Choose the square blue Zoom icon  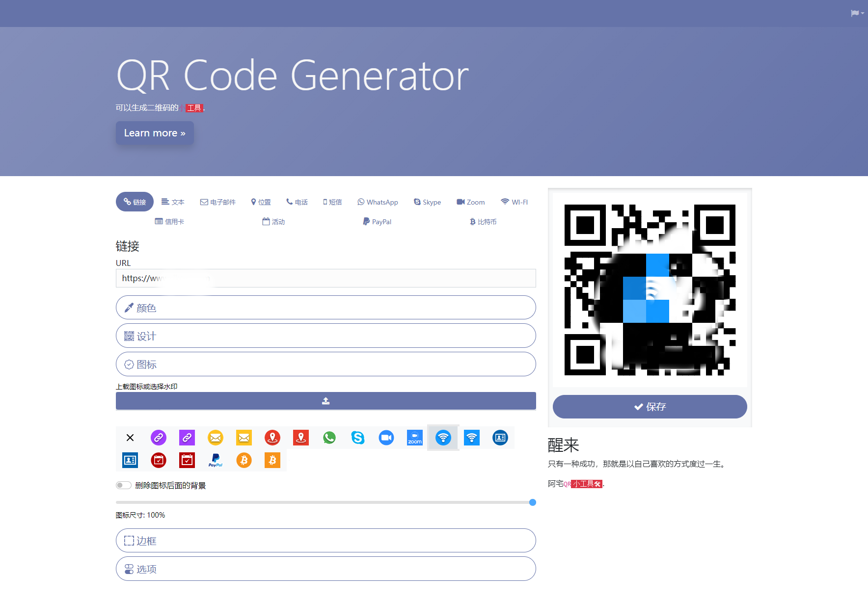click(415, 438)
